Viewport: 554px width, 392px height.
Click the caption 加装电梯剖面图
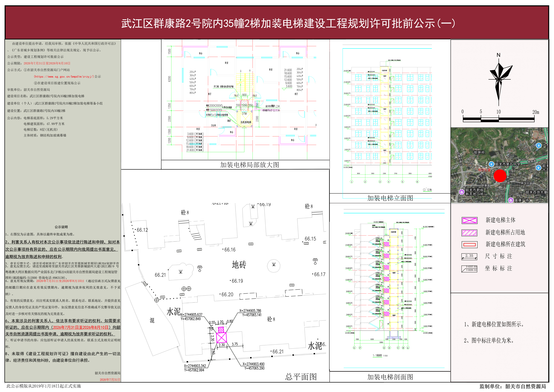(390, 377)
